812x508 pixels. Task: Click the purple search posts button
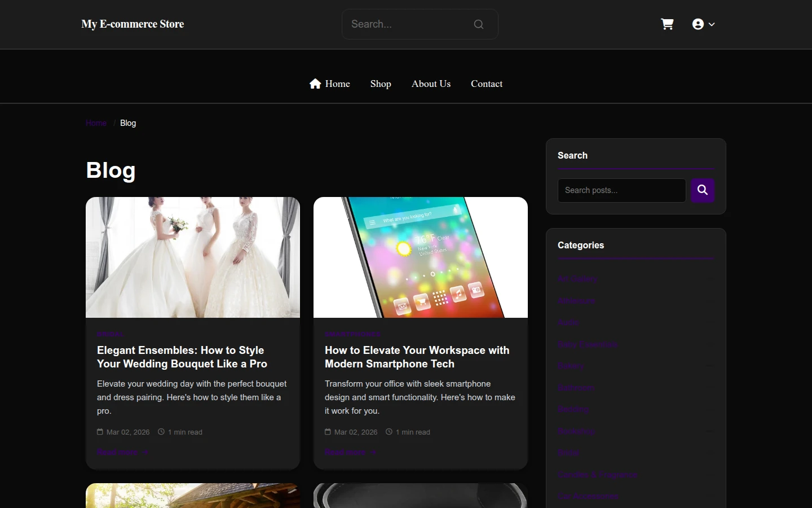(x=703, y=190)
